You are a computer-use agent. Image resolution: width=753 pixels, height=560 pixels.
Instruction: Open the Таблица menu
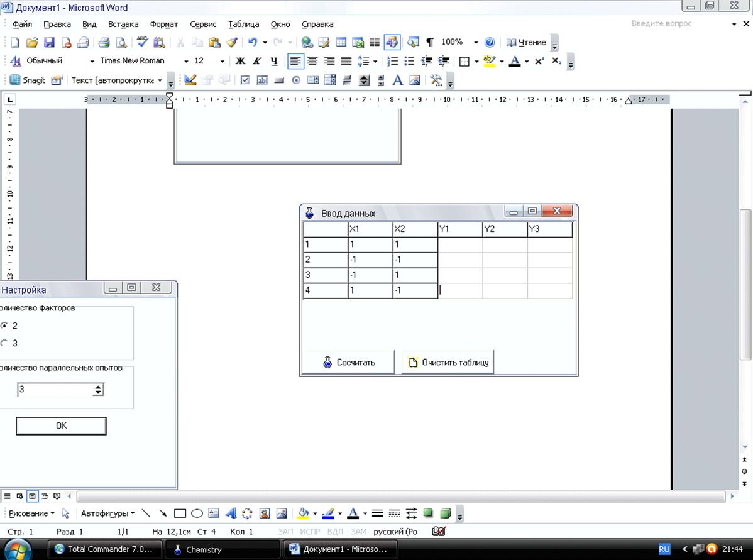[x=243, y=25]
